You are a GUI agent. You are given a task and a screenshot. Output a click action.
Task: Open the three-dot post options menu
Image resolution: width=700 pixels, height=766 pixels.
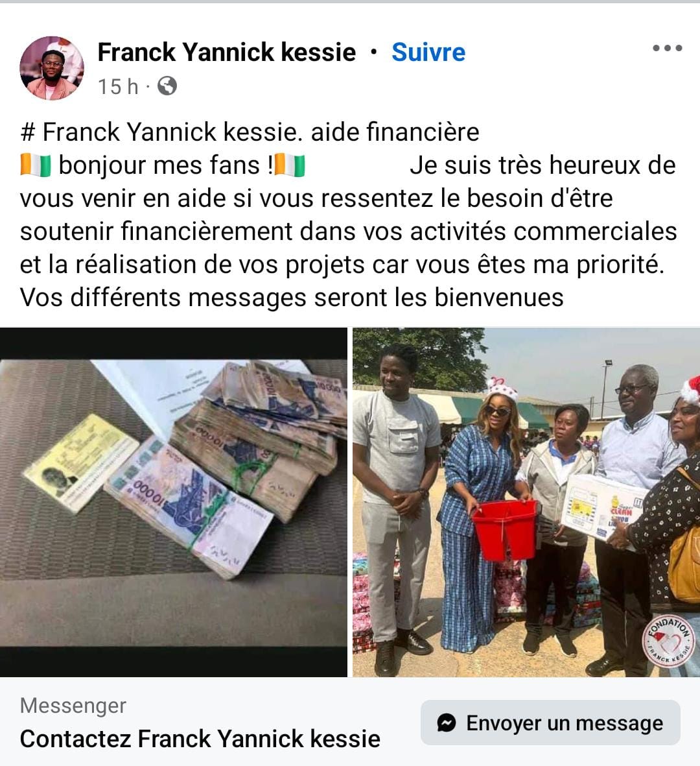pos(668,48)
